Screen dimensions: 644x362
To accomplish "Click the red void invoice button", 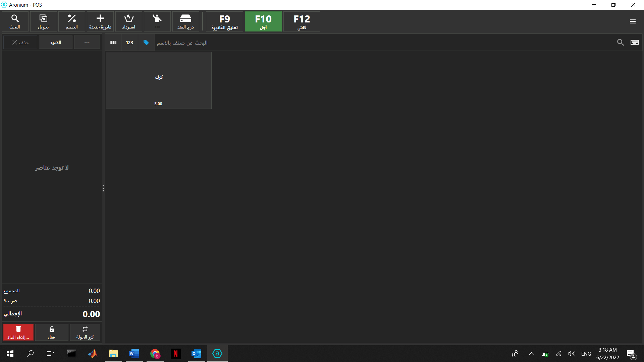I will pos(18,332).
